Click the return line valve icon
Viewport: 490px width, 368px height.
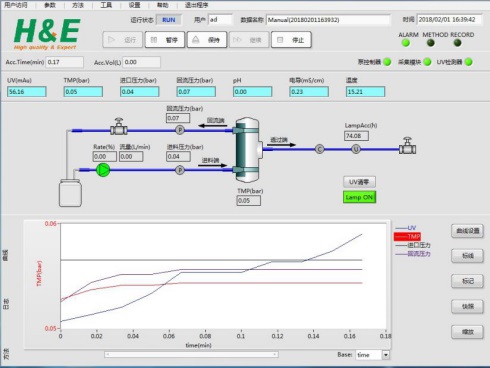point(119,126)
